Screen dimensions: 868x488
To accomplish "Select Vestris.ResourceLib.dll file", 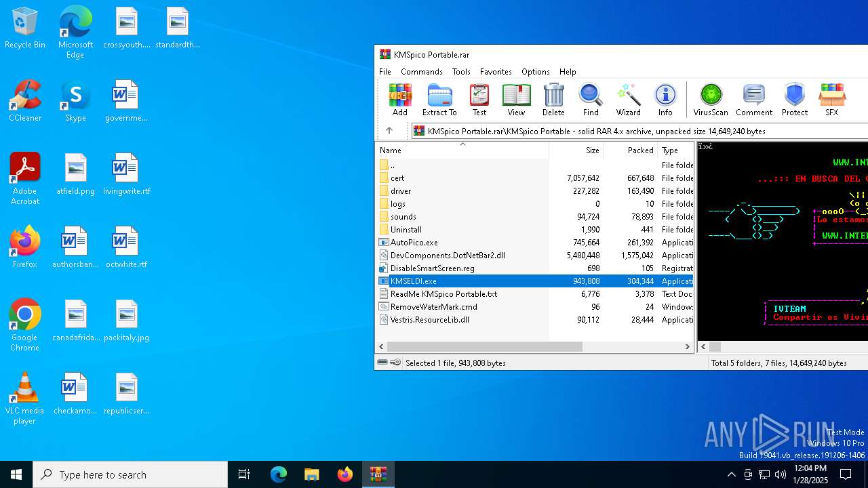I will click(534, 319).
